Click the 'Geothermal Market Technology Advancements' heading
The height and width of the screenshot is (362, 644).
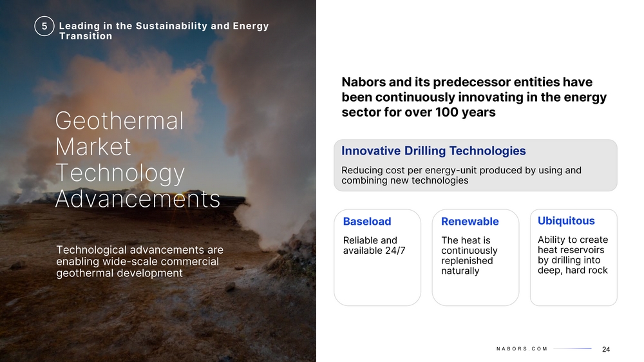[x=138, y=160]
